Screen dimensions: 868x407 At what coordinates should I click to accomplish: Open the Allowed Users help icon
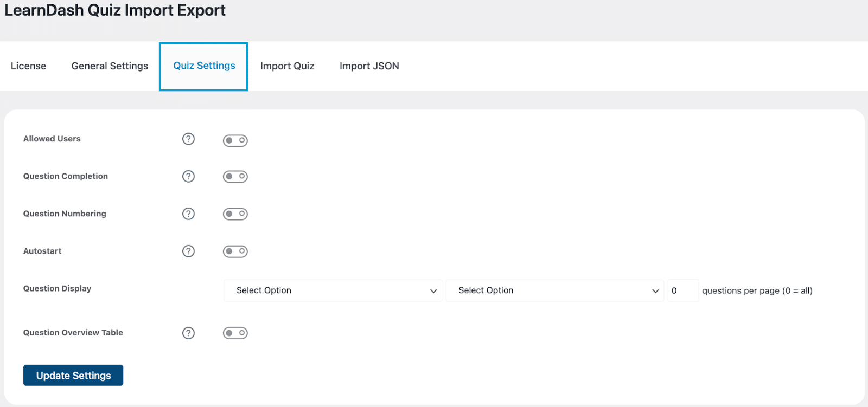pos(188,139)
